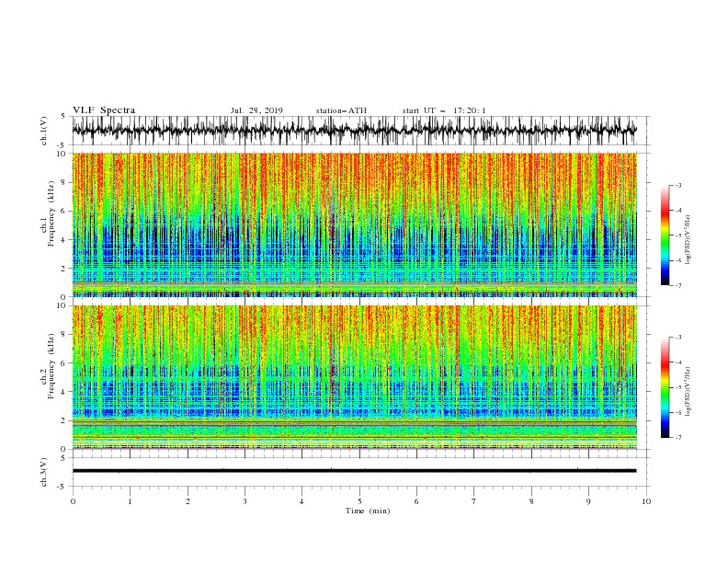Click the ch.3(V) axis label

tap(44, 472)
